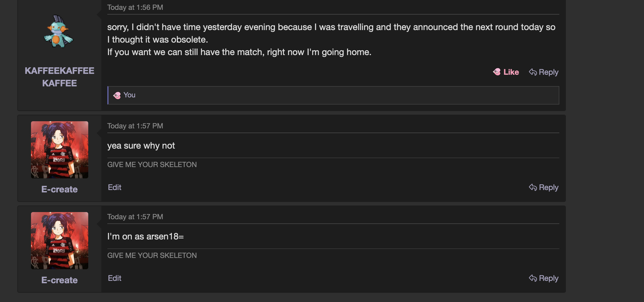Click the Like text on KAFFEEKAFFEEKAFFEE's post

(511, 72)
